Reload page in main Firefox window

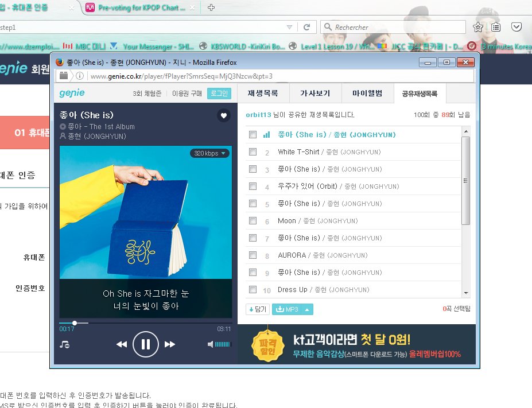tap(306, 27)
